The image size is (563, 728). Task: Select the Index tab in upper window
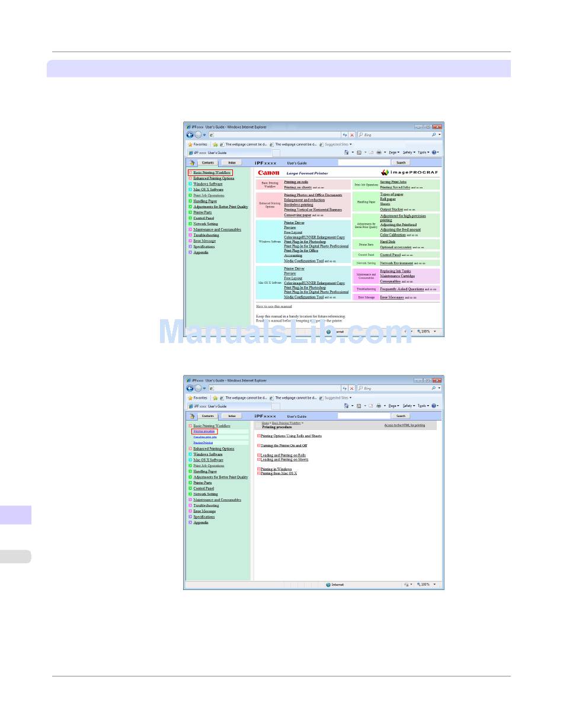click(x=232, y=162)
